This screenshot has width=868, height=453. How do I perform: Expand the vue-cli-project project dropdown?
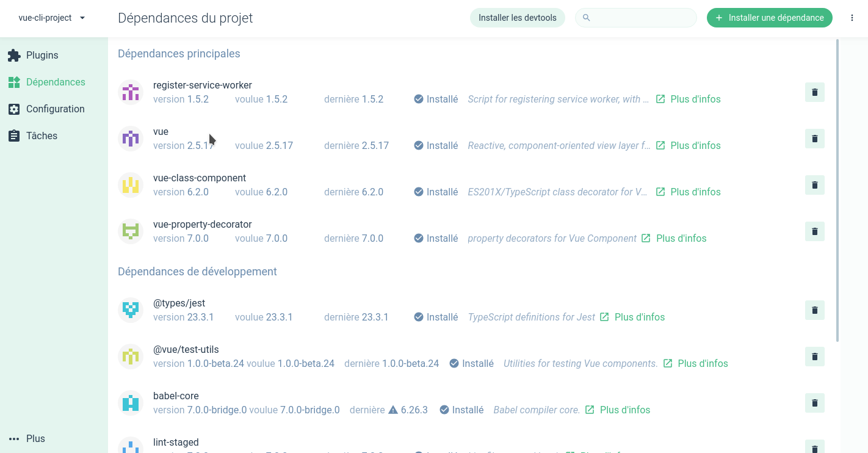click(x=52, y=18)
